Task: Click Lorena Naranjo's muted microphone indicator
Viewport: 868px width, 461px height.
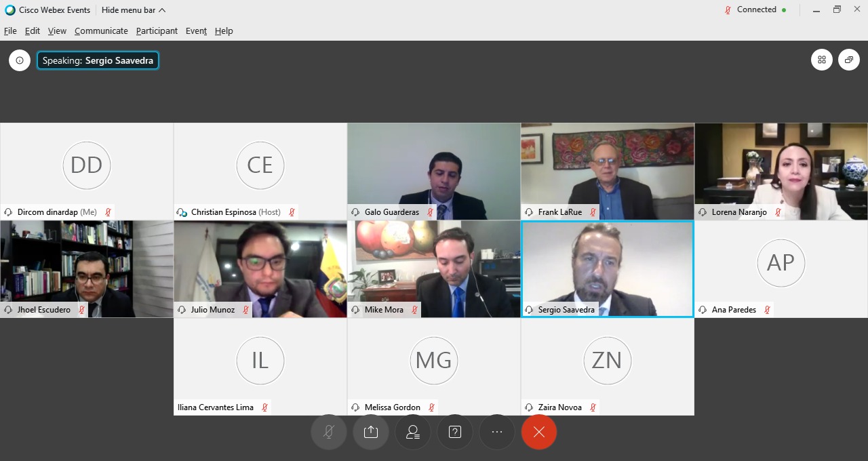Action: 778,212
